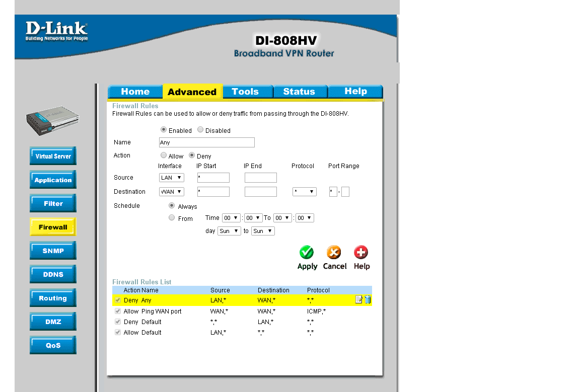Click the orange Cancel icon

(334, 252)
